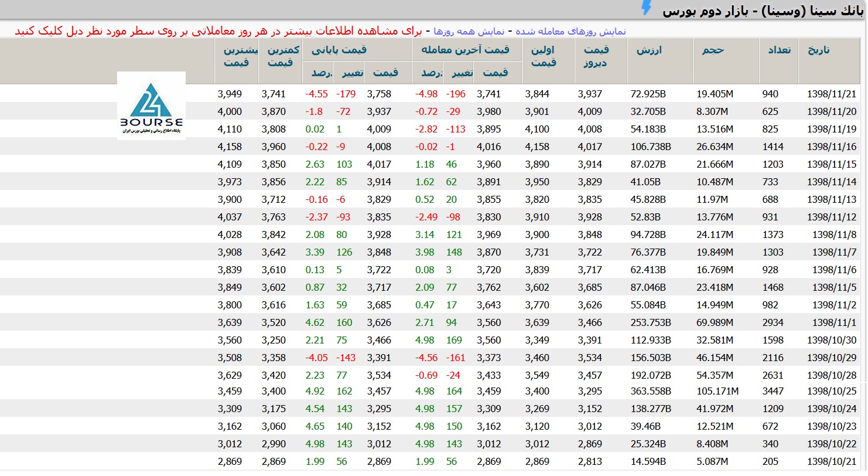This screenshot has height=476, width=868.
Task: Click the 'اولین قیمت' column header
Action: pos(544,56)
